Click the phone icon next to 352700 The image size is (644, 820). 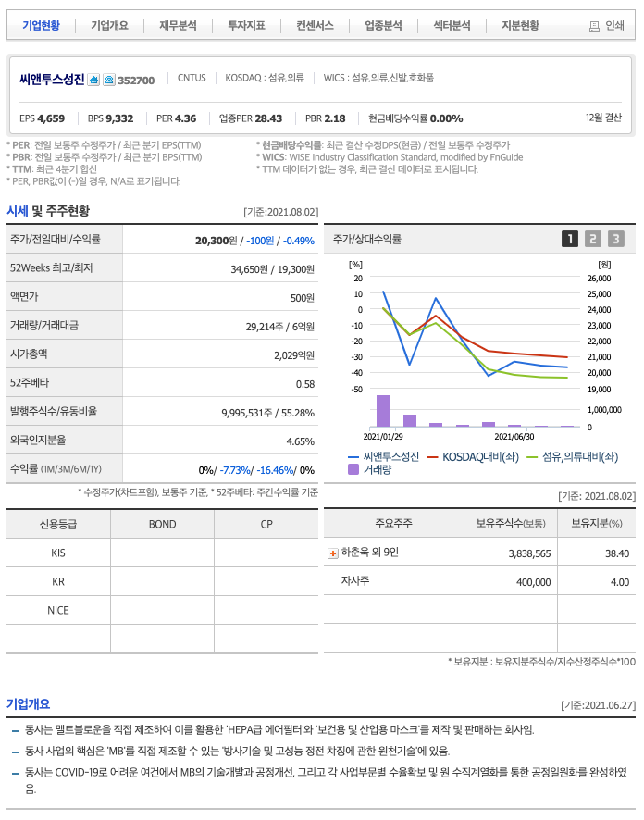pos(109,80)
